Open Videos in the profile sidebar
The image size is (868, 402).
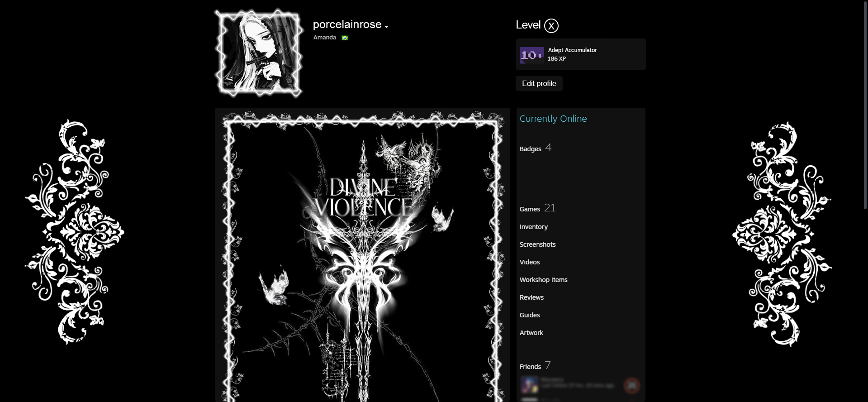click(529, 262)
